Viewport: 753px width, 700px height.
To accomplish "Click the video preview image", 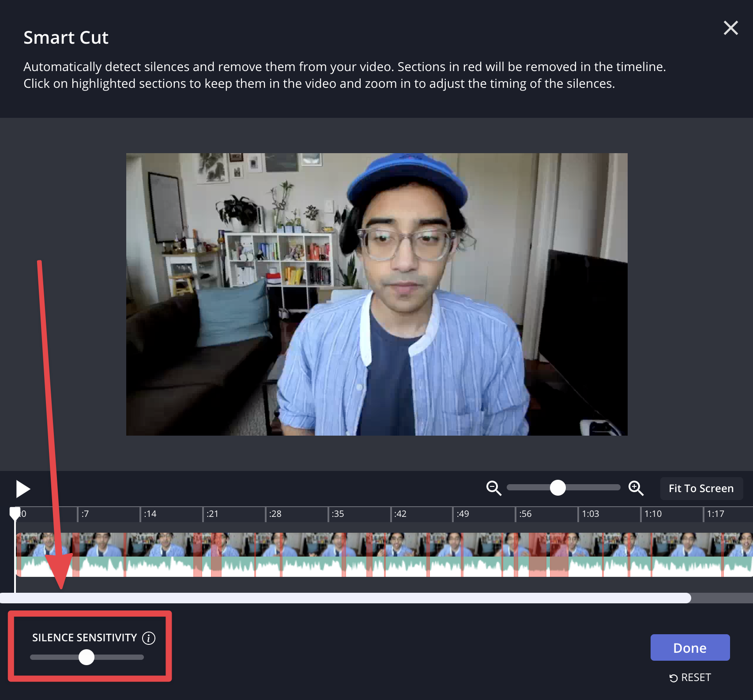I will point(376,294).
